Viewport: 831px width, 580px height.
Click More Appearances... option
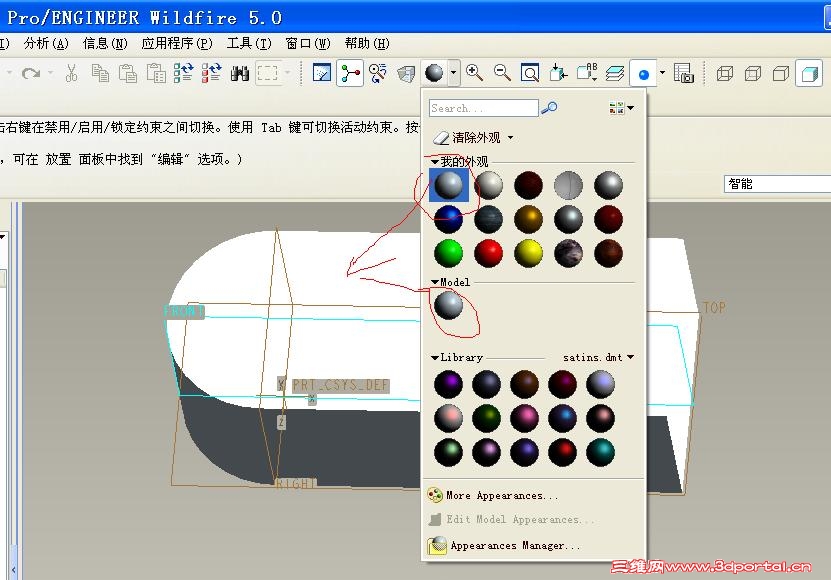pos(492,496)
